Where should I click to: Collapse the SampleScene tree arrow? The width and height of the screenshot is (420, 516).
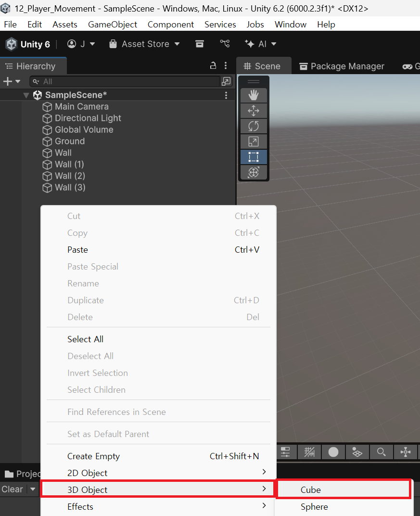(26, 95)
